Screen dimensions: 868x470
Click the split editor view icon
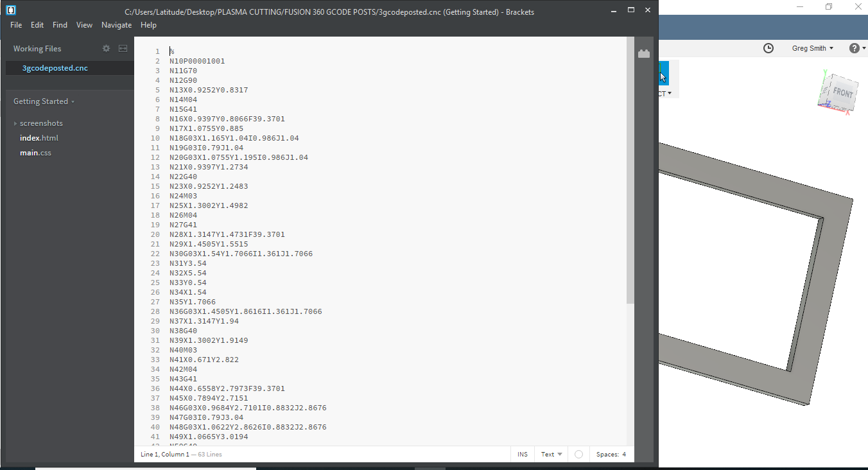123,49
